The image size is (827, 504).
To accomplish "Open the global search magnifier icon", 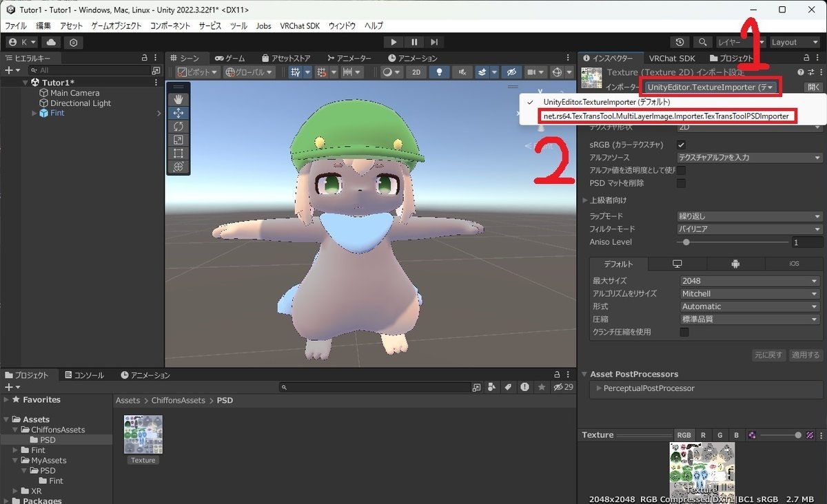I will pos(702,42).
